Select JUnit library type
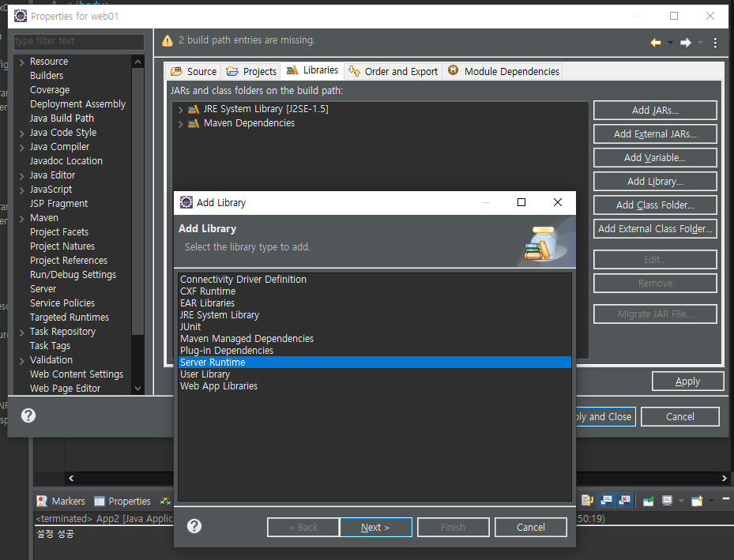This screenshot has width=734, height=560. (x=375, y=326)
